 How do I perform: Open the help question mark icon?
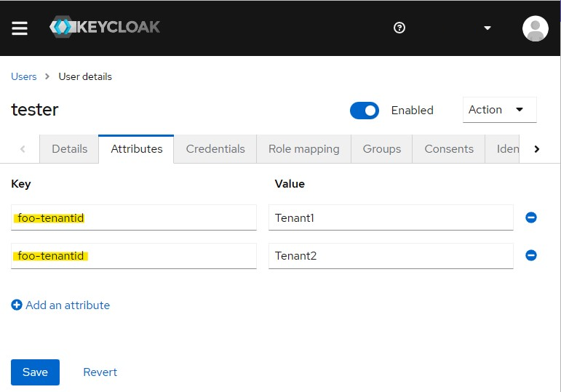point(399,28)
